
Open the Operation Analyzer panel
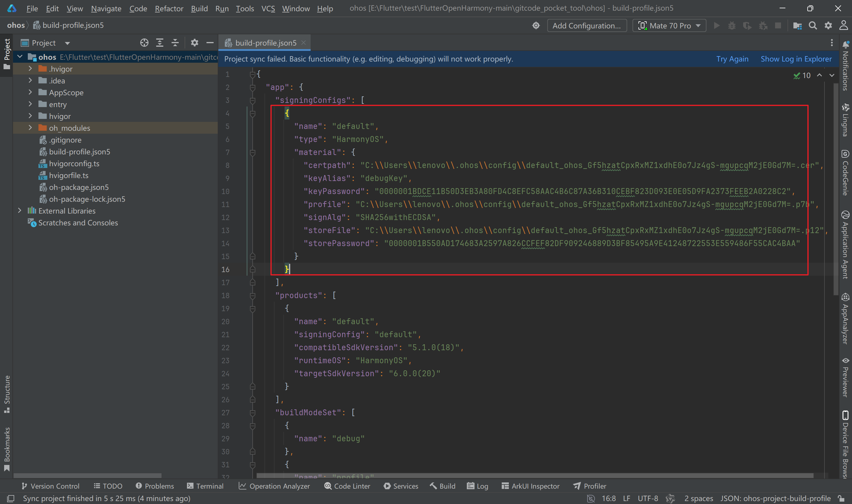(274, 486)
